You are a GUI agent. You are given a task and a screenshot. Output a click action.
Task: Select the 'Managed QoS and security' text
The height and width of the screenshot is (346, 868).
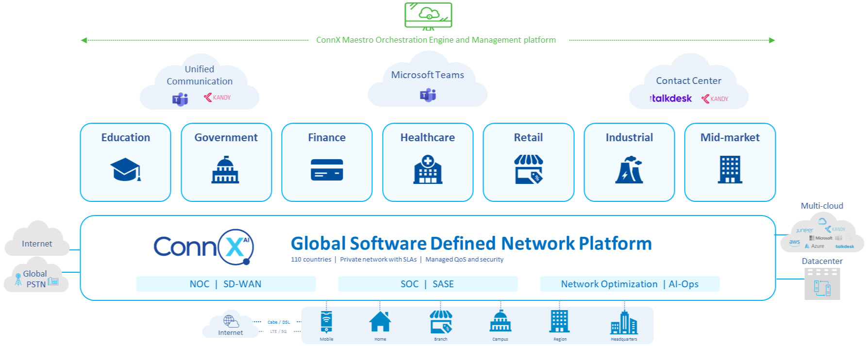465,259
